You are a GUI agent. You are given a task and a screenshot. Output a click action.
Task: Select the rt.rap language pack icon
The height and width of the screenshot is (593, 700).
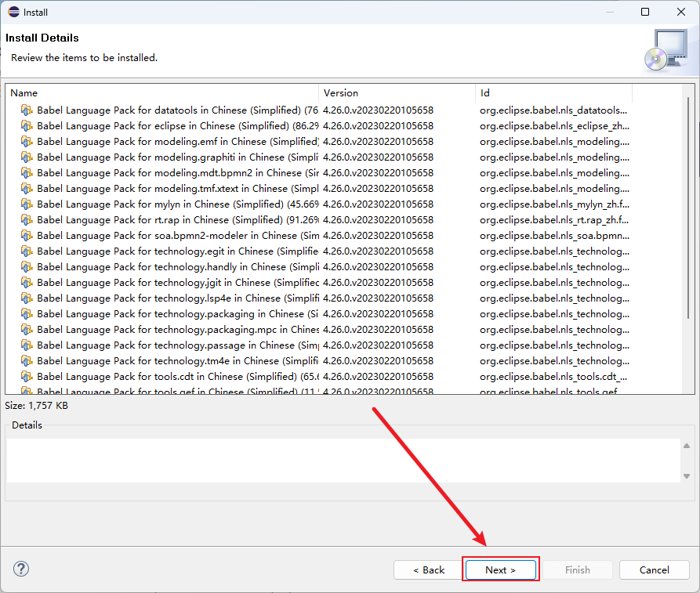(x=27, y=219)
